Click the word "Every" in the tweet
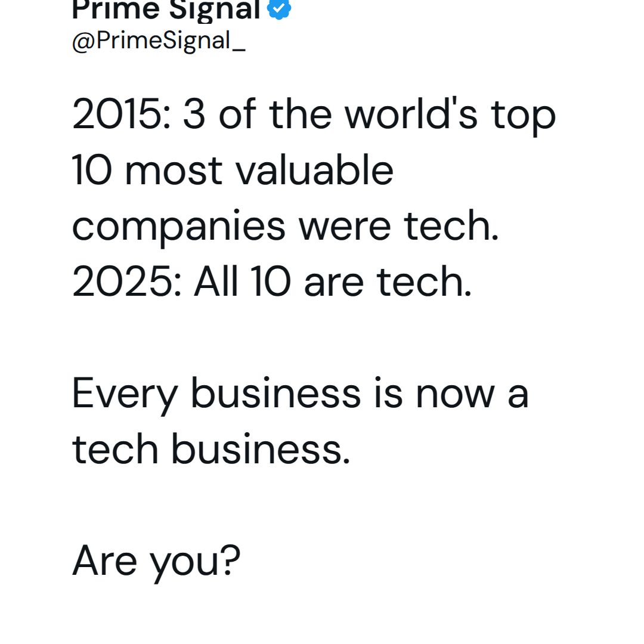This screenshot has height=644, width=644. (x=125, y=394)
